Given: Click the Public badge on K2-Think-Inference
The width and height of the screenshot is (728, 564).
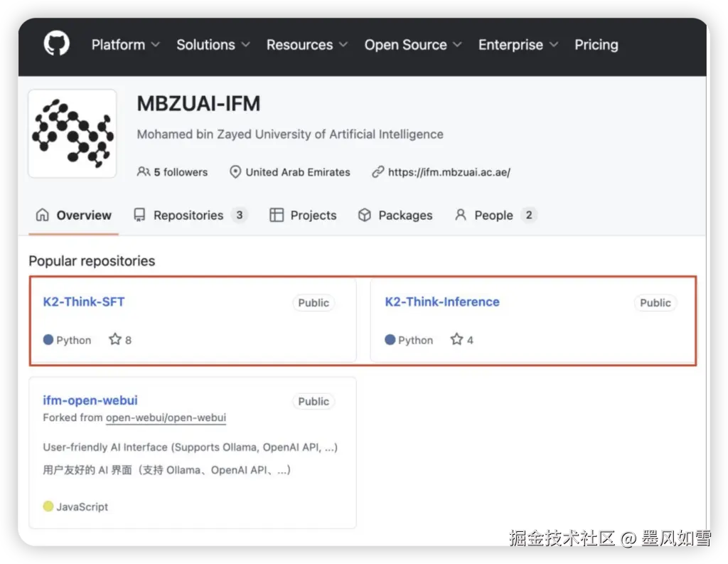Looking at the screenshot, I should [655, 303].
